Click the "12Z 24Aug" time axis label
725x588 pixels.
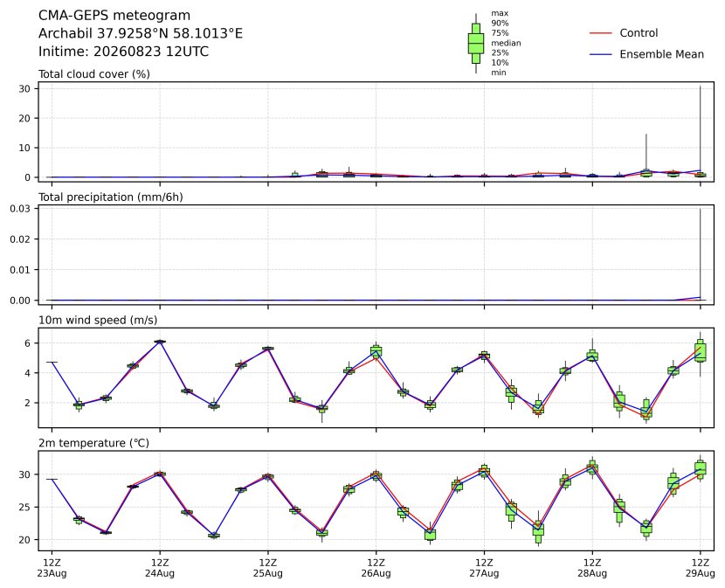[160, 568]
